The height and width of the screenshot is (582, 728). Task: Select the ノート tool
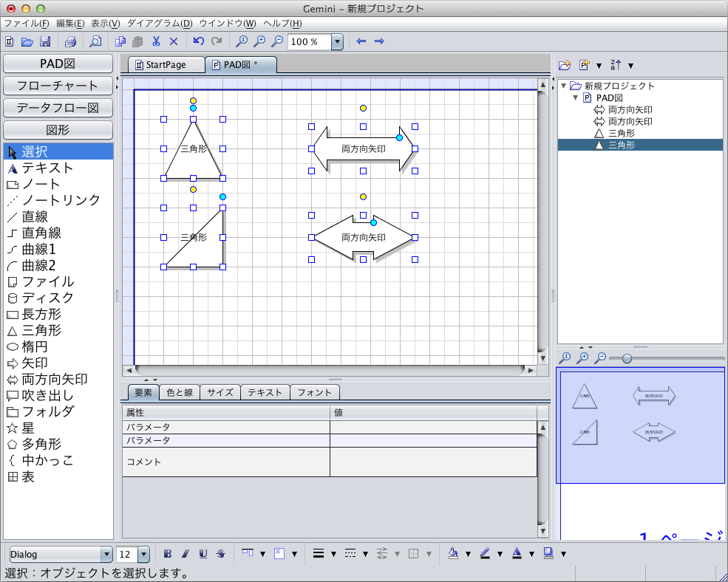point(58,184)
